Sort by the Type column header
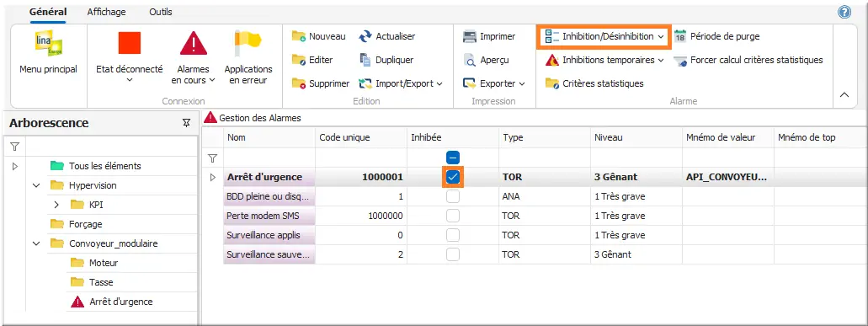Viewport: 868px width, 326px height. [x=544, y=137]
